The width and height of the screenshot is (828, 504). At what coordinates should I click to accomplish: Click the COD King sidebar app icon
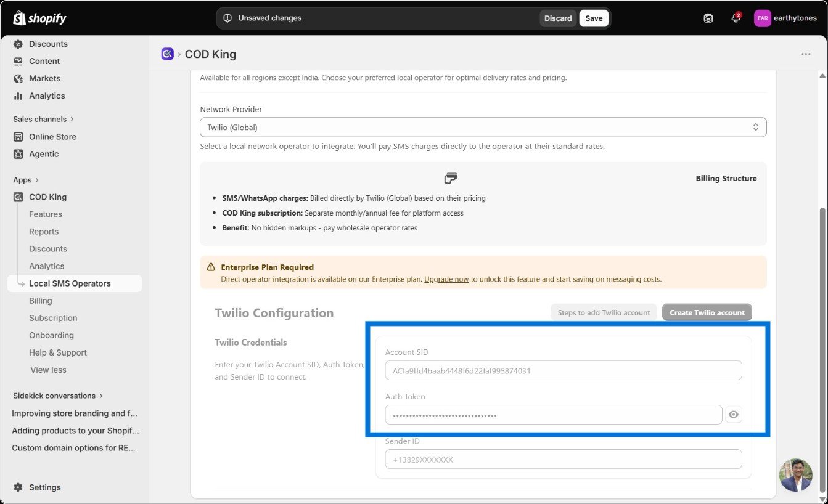[18, 197]
